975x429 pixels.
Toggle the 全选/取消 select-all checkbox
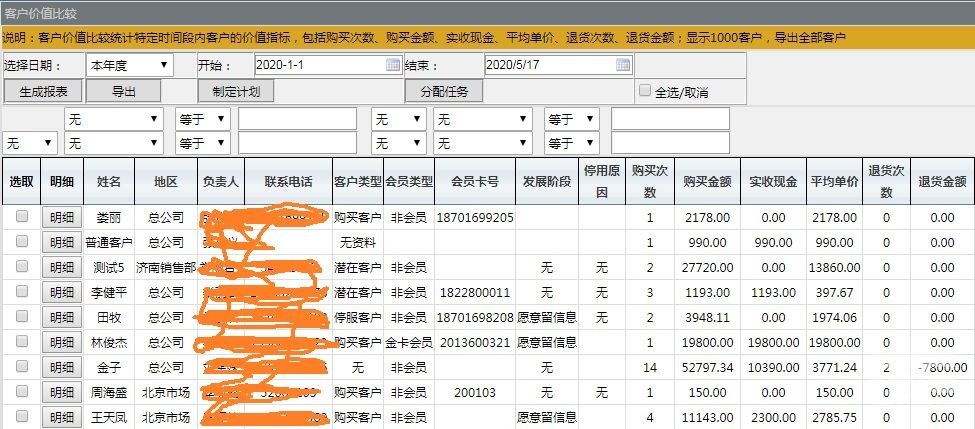(x=645, y=91)
